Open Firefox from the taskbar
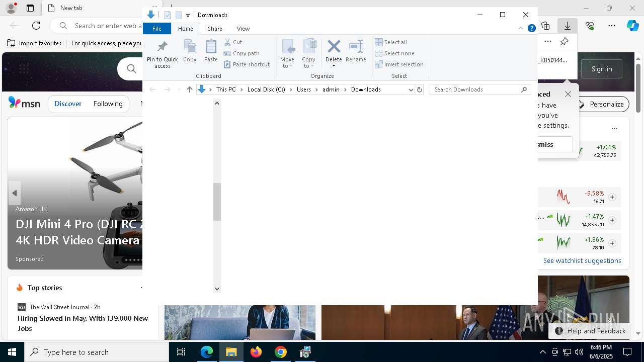 pos(256,352)
